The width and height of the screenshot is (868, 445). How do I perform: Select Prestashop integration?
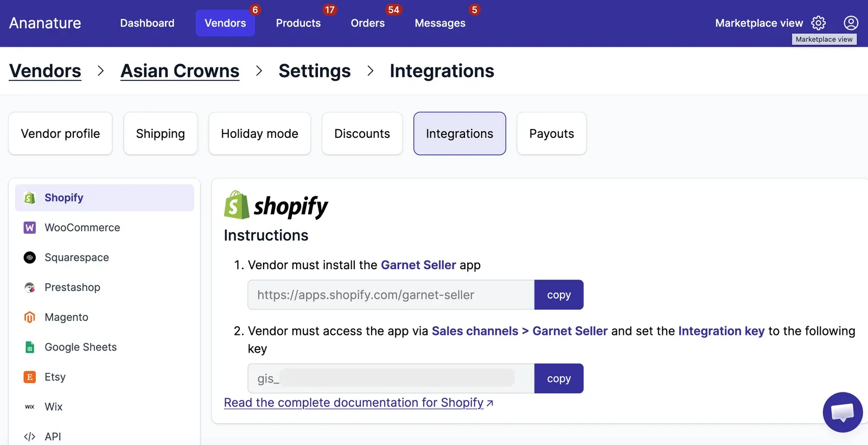(x=105, y=288)
